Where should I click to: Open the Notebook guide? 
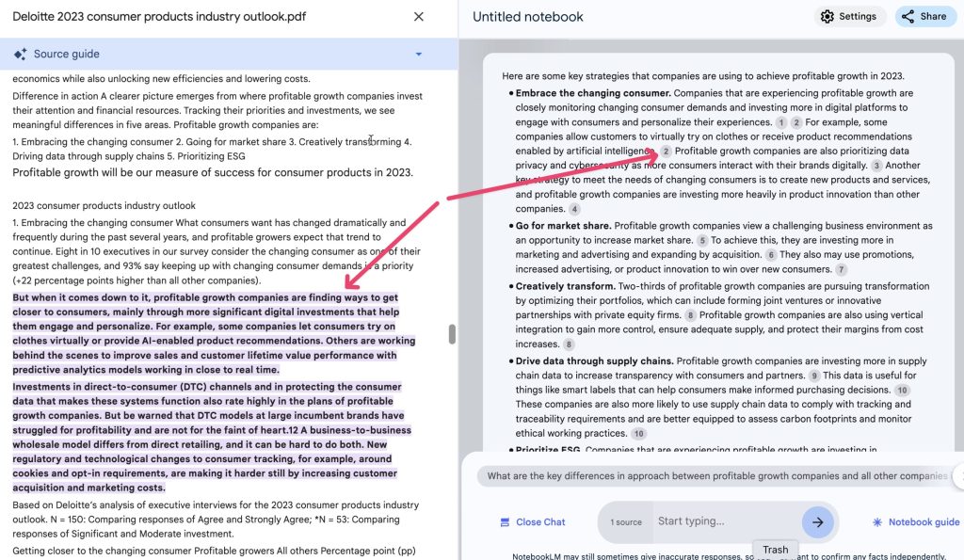pyautogui.click(x=915, y=522)
